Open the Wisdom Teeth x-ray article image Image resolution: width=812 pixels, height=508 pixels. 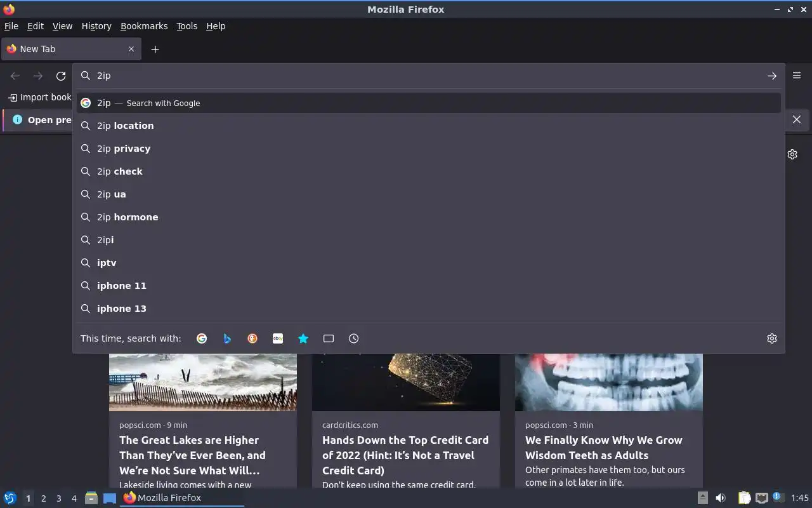609,382
